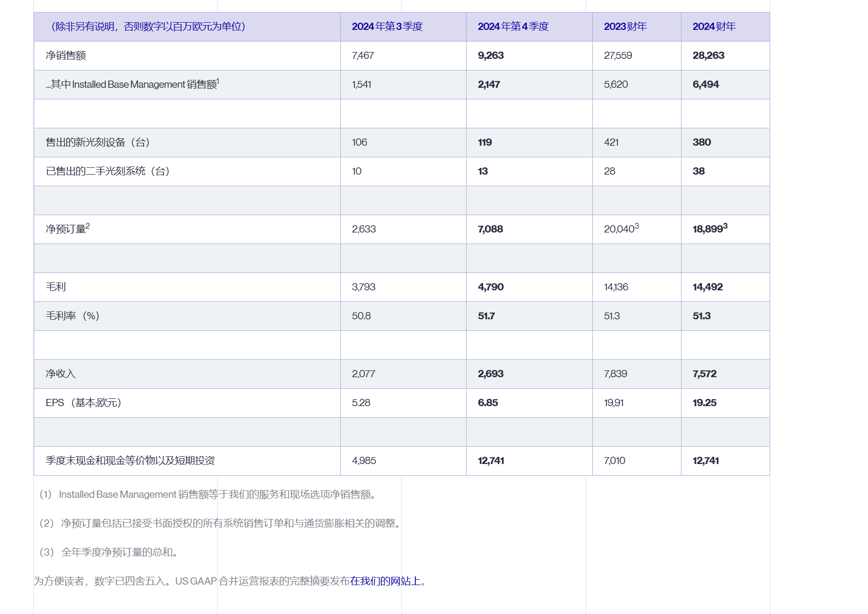The height and width of the screenshot is (614, 868).
Task: Select the 2024年第3季度 column header
Action: point(387,27)
